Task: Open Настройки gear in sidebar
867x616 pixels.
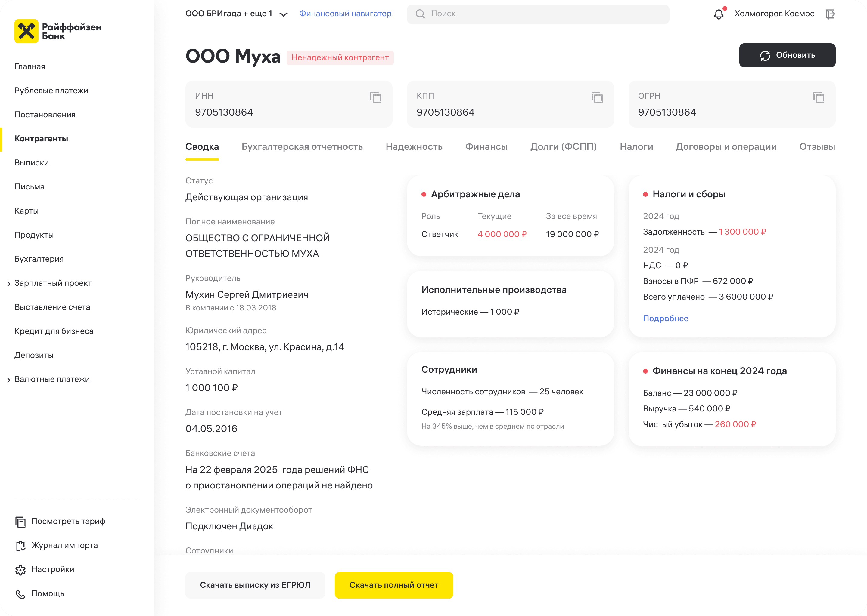Action: (x=52, y=569)
